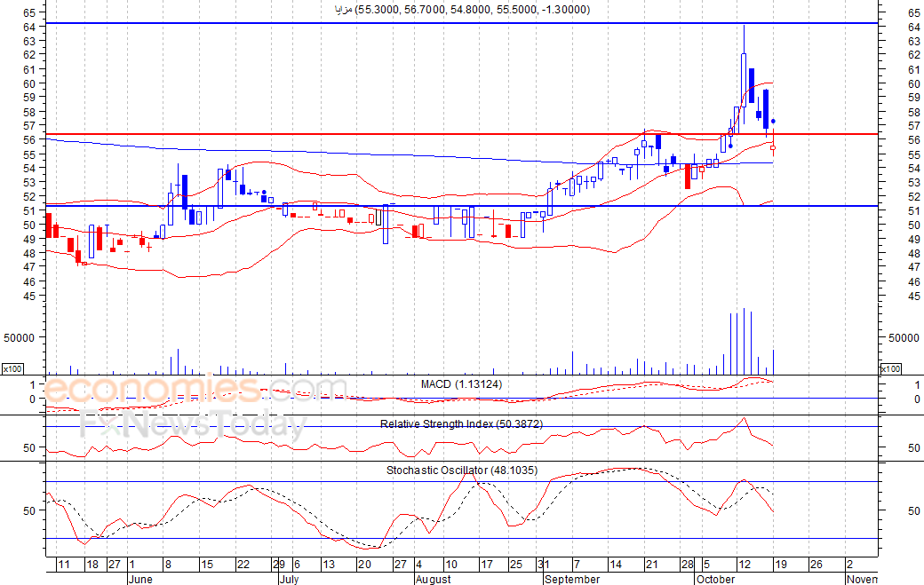This screenshot has height=585, width=924.
Task: Click the x100 box beside left volume axis
Action: pos(12,369)
